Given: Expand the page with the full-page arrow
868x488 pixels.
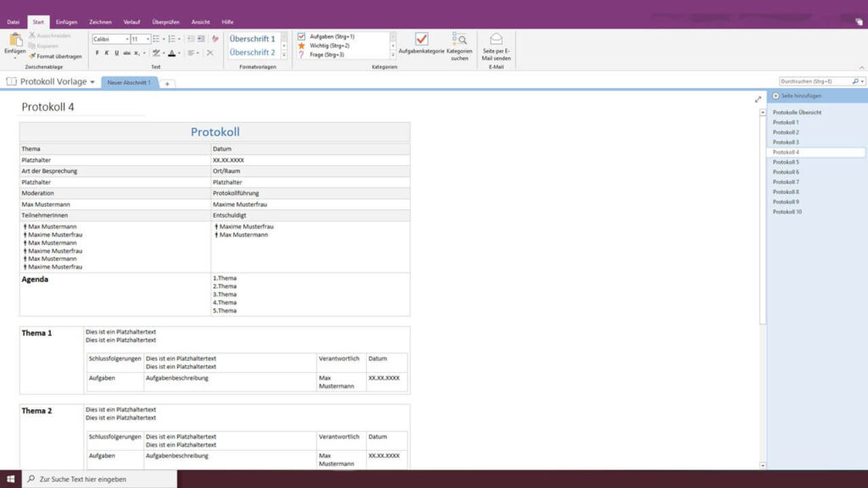Looking at the screenshot, I should click(758, 99).
